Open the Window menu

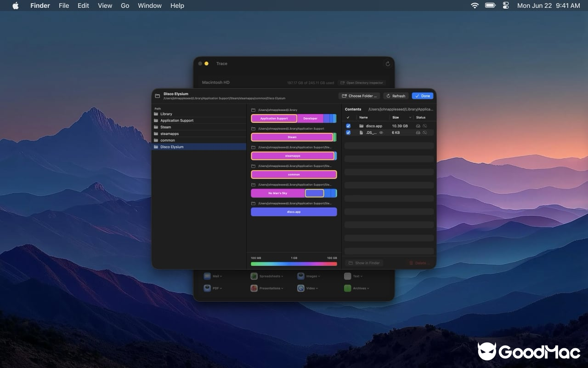[x=150, y=6]
